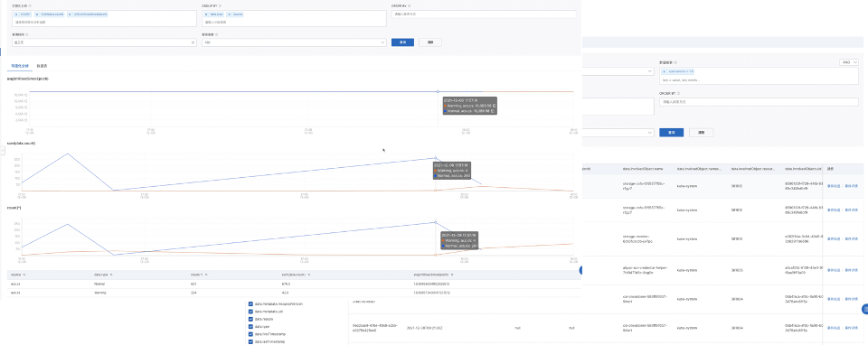Open the query limit dropdown showing 100

[x=294, y=42]
